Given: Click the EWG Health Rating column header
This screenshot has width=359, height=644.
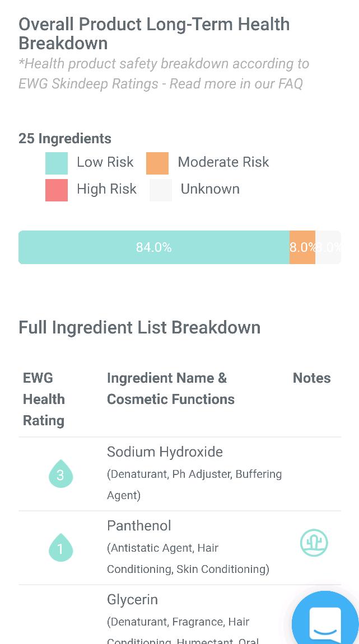Looking at the screenshot, I should point(44,399).
